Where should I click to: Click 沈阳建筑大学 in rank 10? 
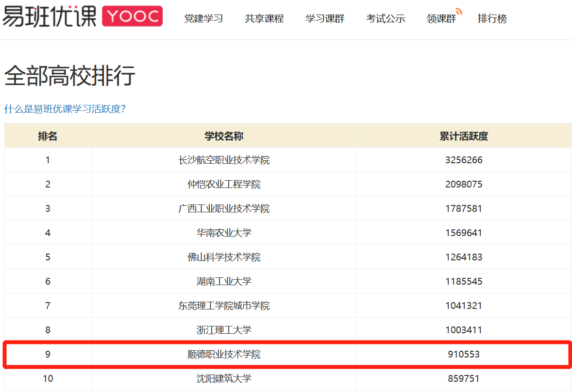(x=224, y=378)
